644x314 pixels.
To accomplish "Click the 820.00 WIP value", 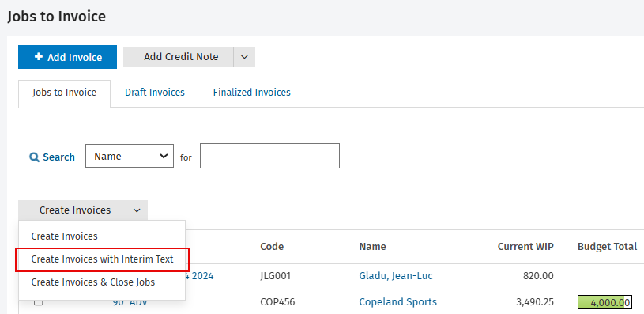I will pyautogui.click(x=538, y=276).
